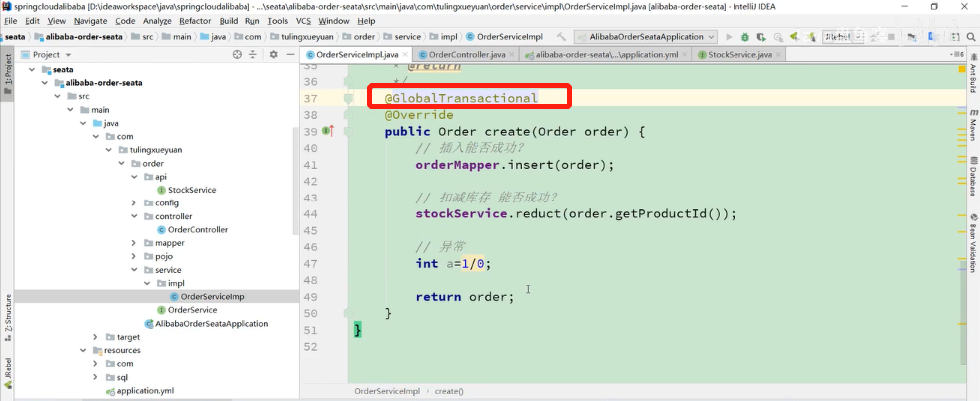
Task: Locate current file with the crosshair icon
Action: coord(237,54)
